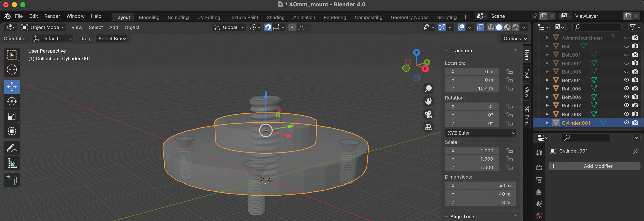Select the Scale tool
The height and width of the screenshot is (221, 644).
12,116
